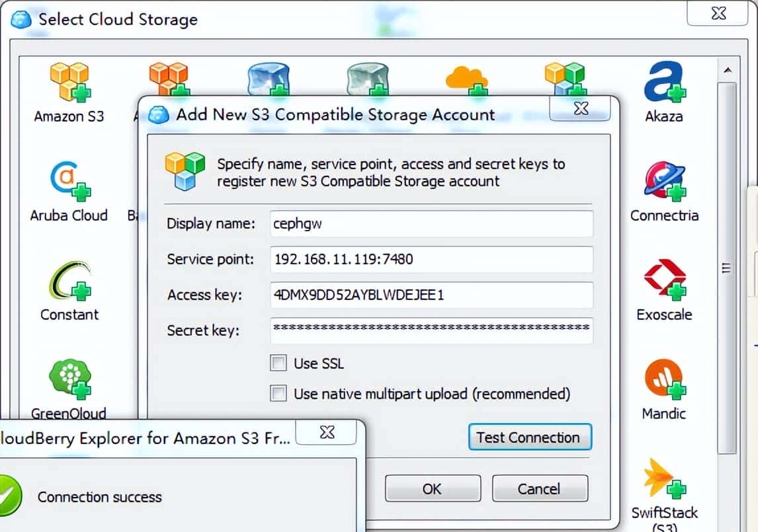
Task: Select the Connectria storage icon
Action: 663,178
